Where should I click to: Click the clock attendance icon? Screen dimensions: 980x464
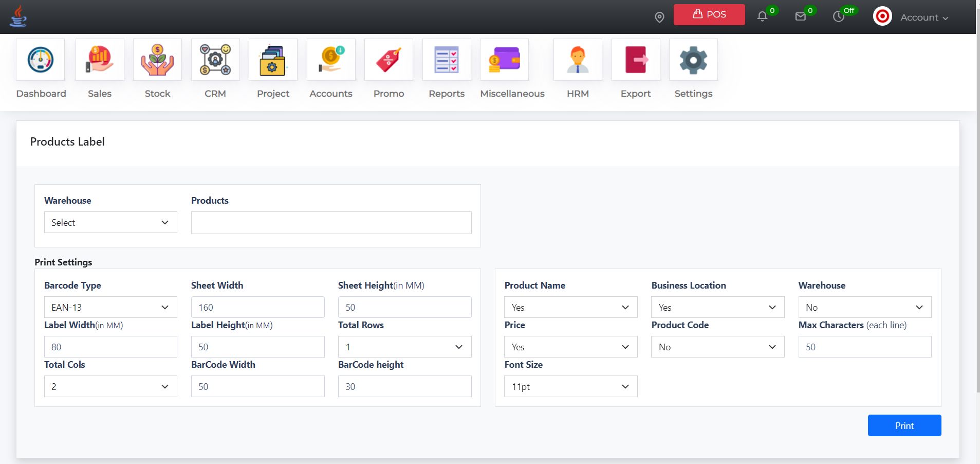[838, 17]
